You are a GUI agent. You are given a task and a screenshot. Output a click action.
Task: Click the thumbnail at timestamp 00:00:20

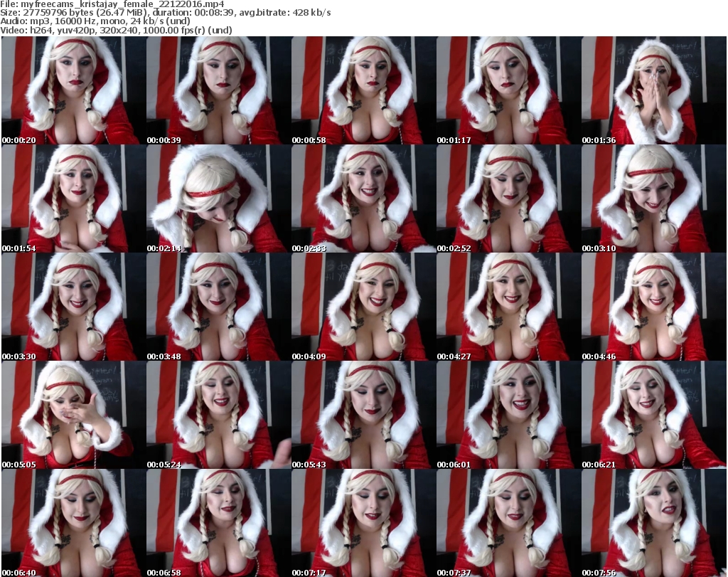coord(73,90)
